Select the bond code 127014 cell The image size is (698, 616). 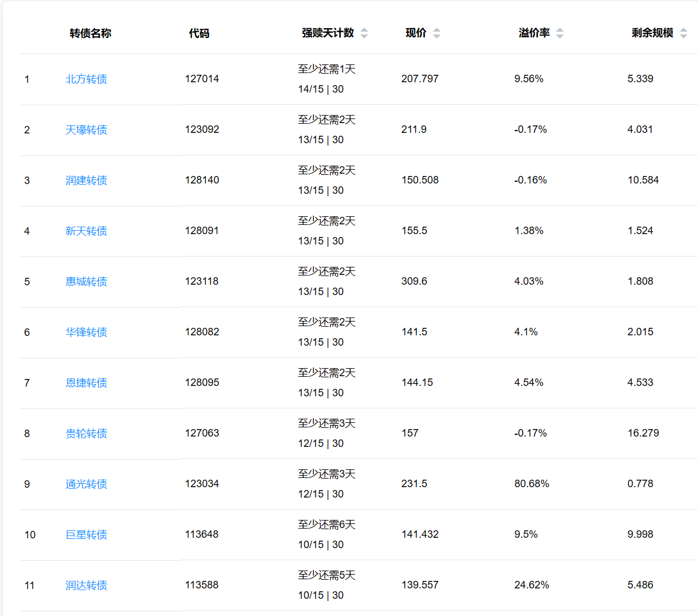[x=202, y=79]
